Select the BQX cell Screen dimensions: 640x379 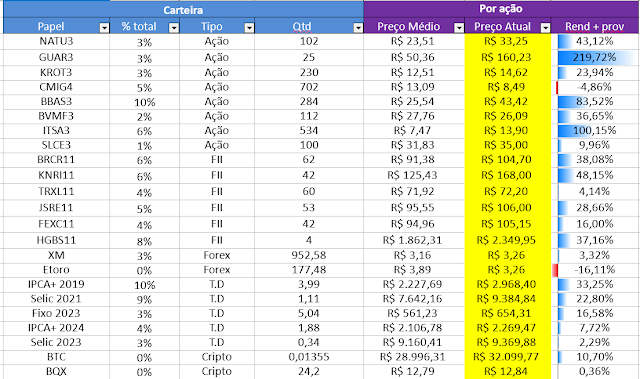pos(56,372)
